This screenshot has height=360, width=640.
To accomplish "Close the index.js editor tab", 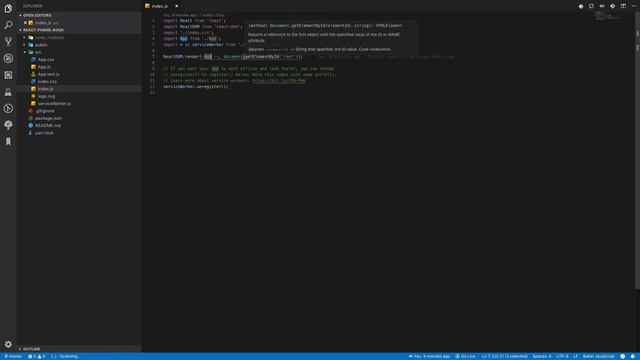I will click(x=176, y=6).
